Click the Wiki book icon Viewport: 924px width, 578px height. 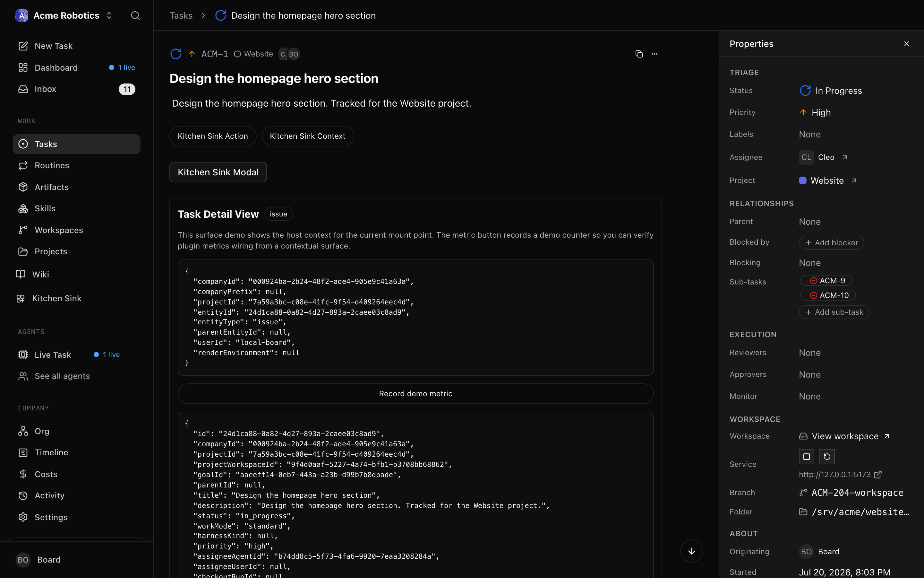coord(21,275)
